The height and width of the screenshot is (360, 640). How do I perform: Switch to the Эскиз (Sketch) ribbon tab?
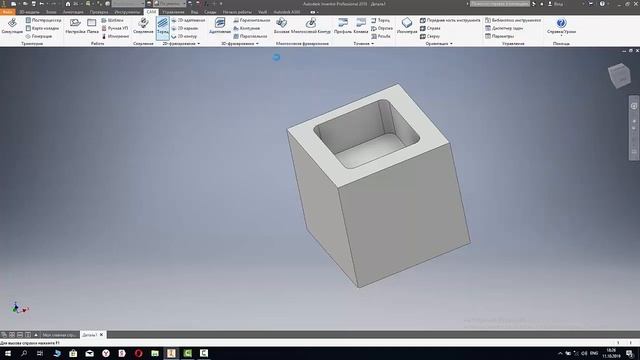(x=51, y=12)
